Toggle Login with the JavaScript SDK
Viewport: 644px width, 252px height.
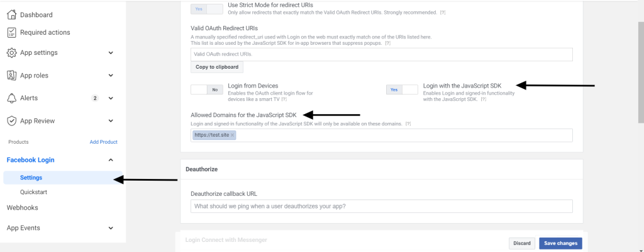(x=402, y=89)
